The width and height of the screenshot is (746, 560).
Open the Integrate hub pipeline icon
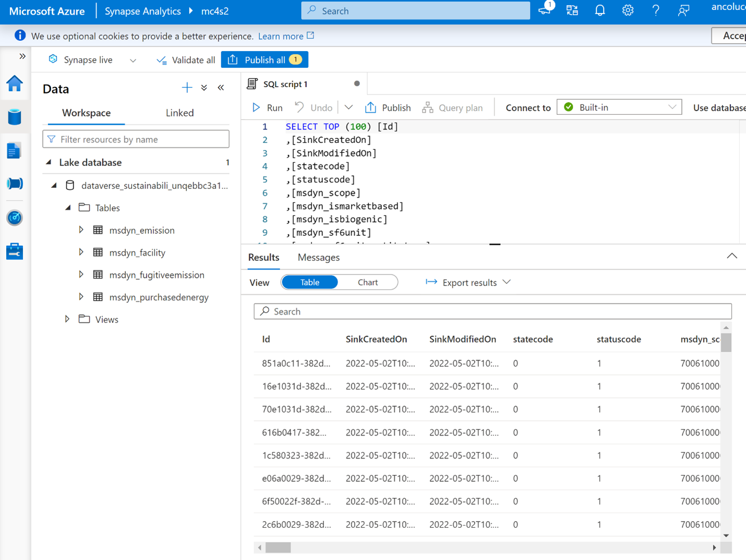[x=15, y=184]
